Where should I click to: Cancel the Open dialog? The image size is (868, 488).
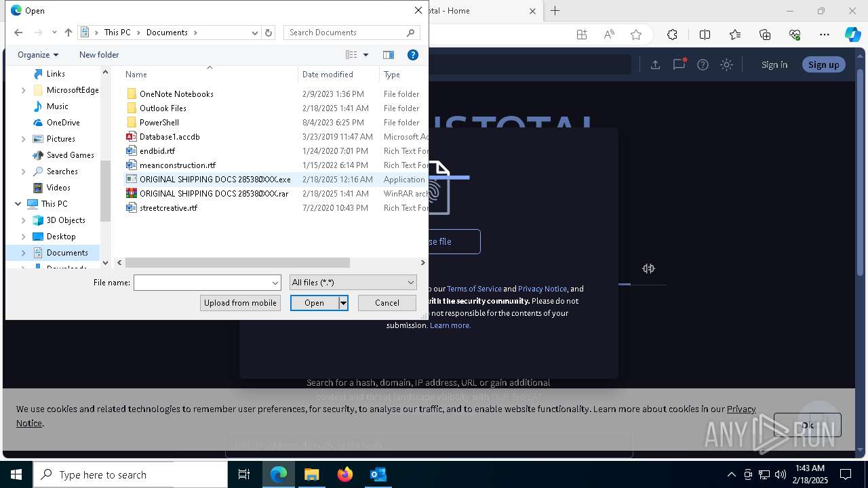coord(387,303)
